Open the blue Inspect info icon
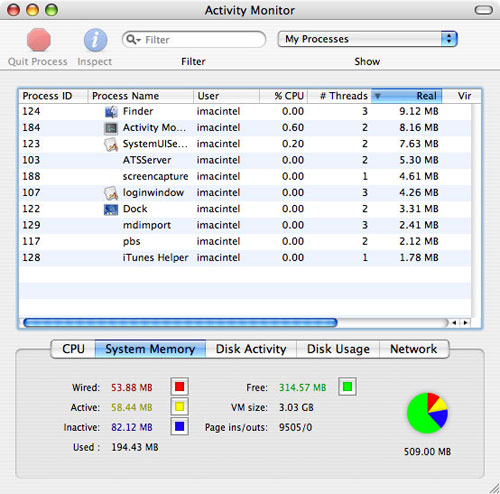The width and height of the screenshot is (500, 494). 95,40
